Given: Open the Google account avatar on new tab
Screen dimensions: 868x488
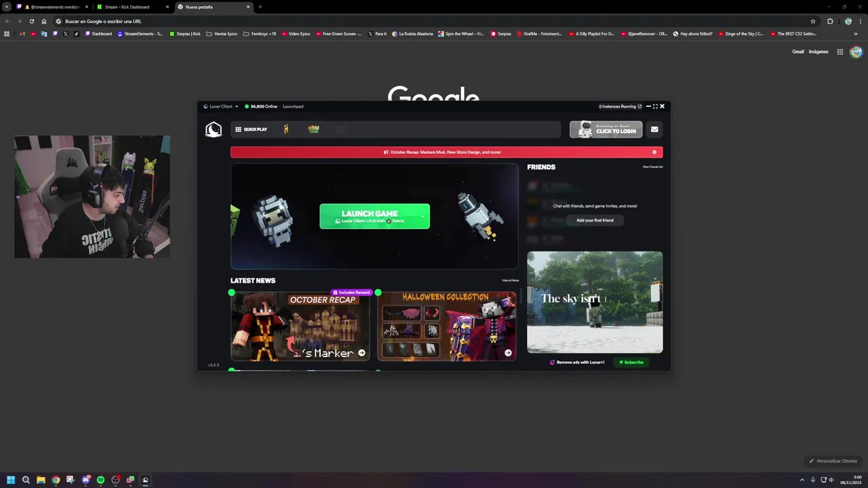Looking at the screenshot, I should click(856, 52).
